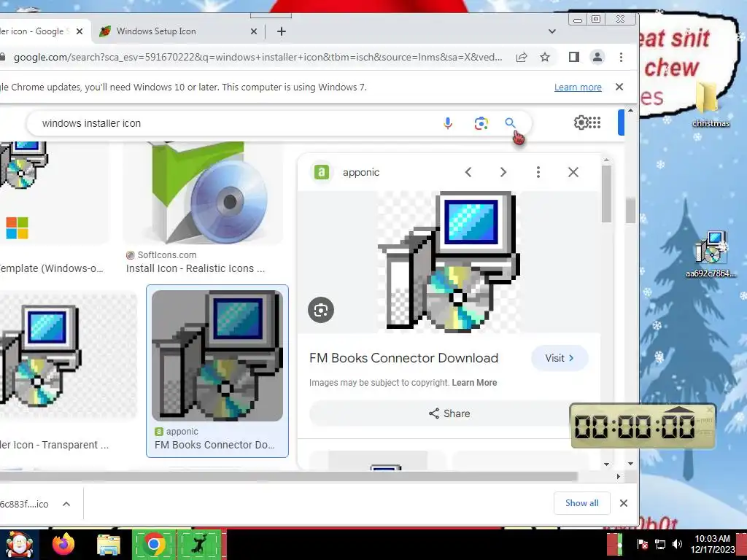Show previous image in preview panel
Viewport: 747px width, 560px height.
(x=468, y=172)
